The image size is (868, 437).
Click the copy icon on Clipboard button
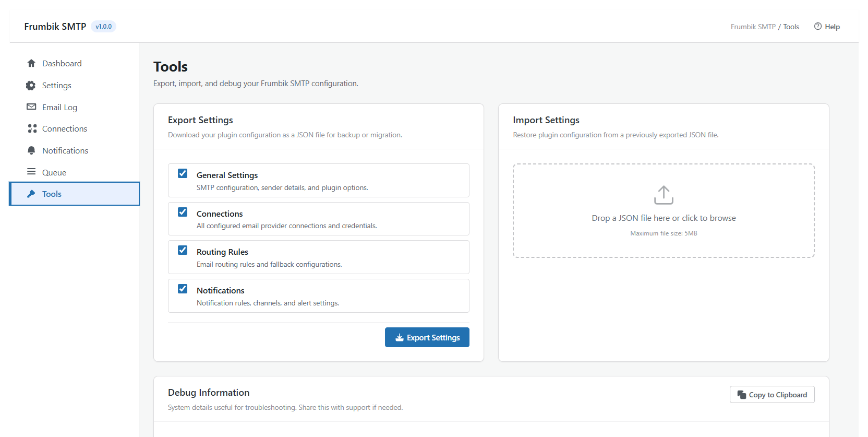click(741, 395)
